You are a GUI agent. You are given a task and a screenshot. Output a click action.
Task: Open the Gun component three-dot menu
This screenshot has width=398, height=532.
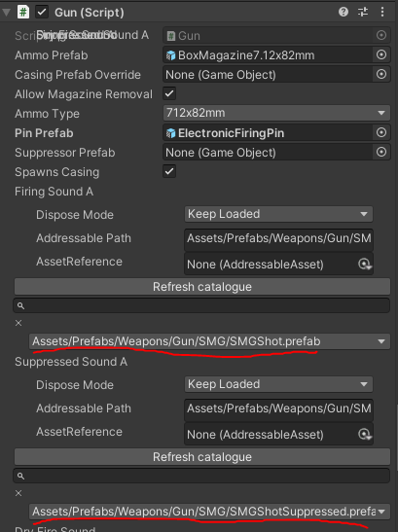(x=382, y=13)
